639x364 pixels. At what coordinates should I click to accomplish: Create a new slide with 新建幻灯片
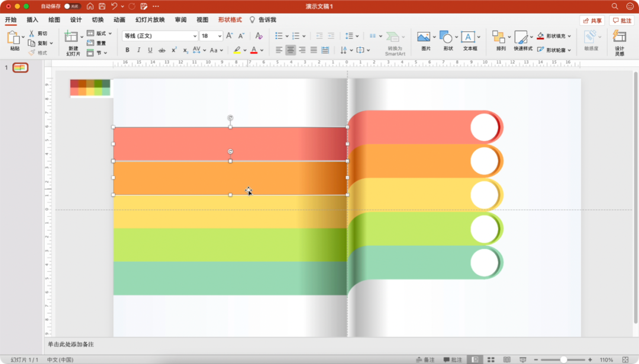click(x=72, y=43)
